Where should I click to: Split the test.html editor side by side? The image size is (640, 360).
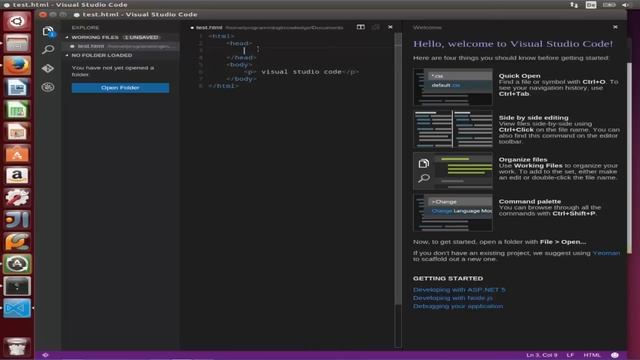[360, 27]
